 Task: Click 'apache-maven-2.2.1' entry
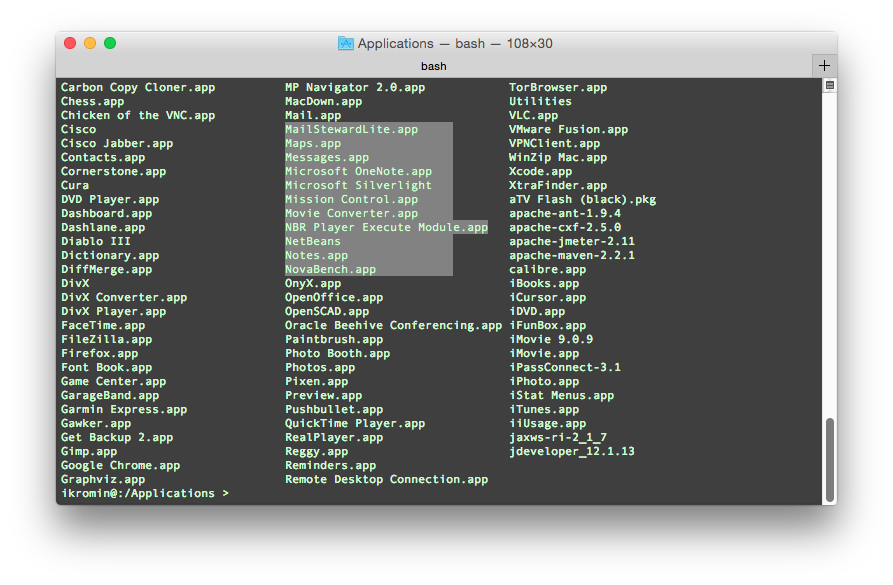click(572, 256)
